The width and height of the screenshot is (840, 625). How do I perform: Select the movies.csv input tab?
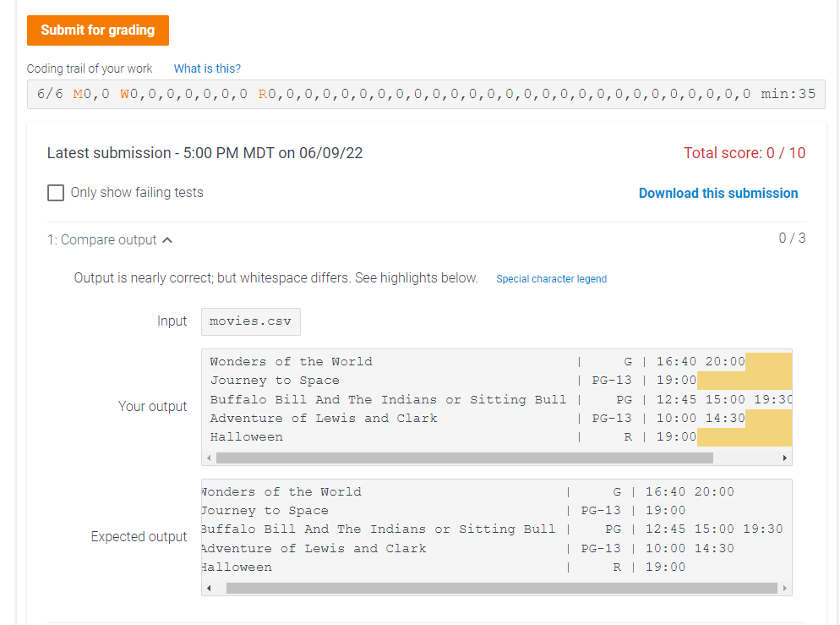tap(250, 321)
